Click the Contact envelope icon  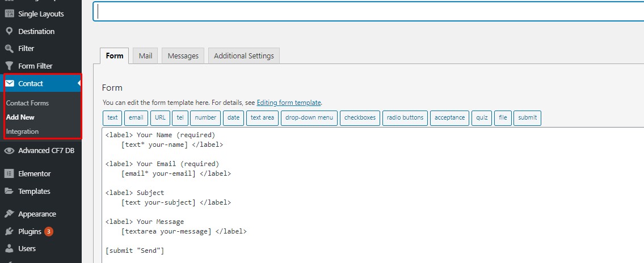[x=10, y=83]
